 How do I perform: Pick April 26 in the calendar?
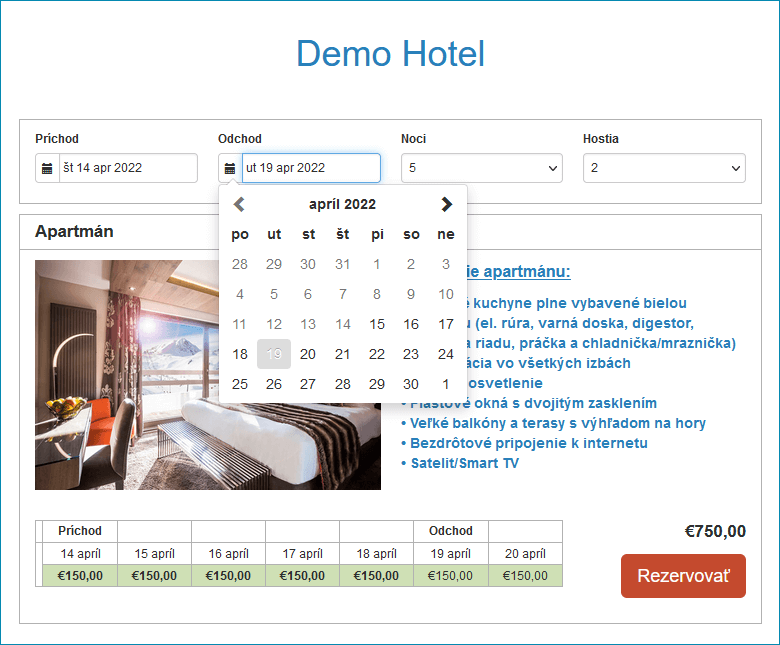(x=274, y=384)
